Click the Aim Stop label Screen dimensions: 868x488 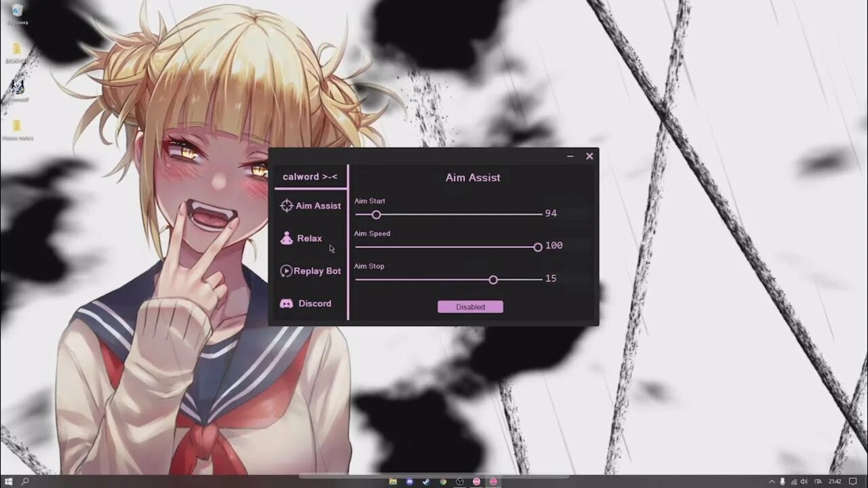click(369, 266)
